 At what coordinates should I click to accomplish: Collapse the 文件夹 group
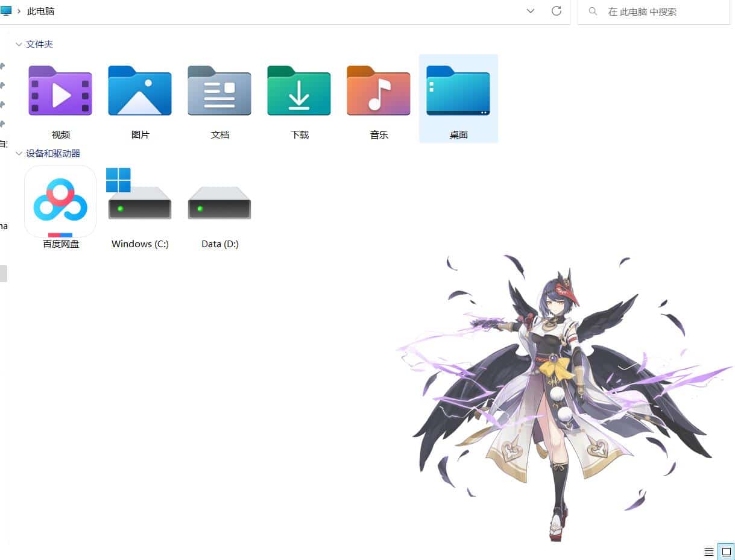(19, 44)
